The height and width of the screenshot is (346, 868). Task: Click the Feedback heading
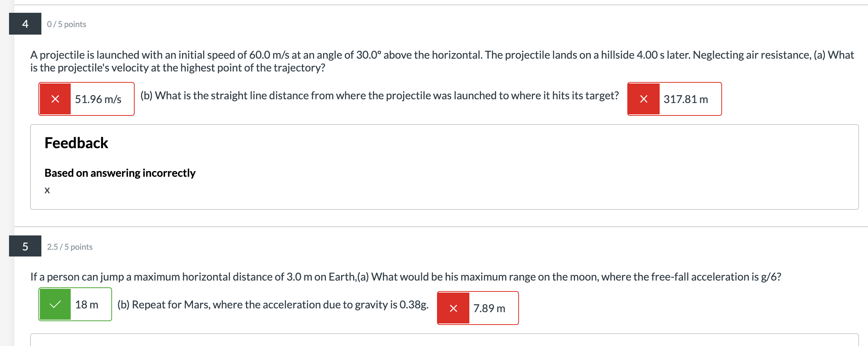point(76,143)
